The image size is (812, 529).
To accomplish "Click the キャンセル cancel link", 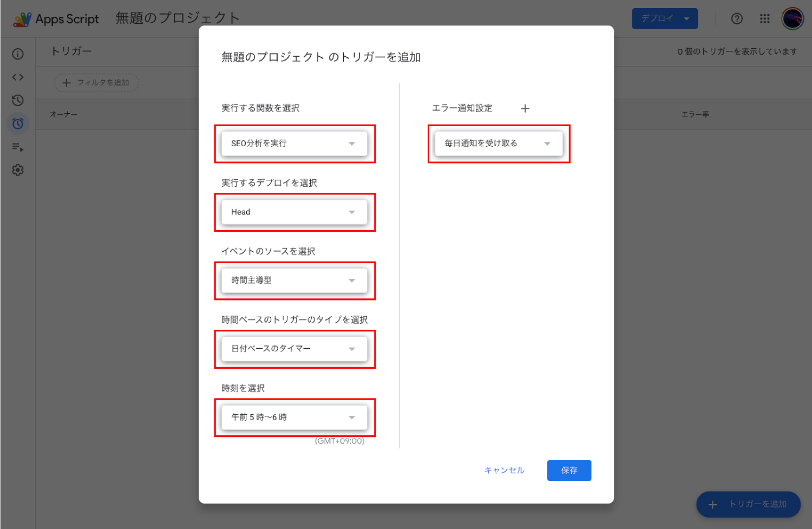I will tap(504, 471).
